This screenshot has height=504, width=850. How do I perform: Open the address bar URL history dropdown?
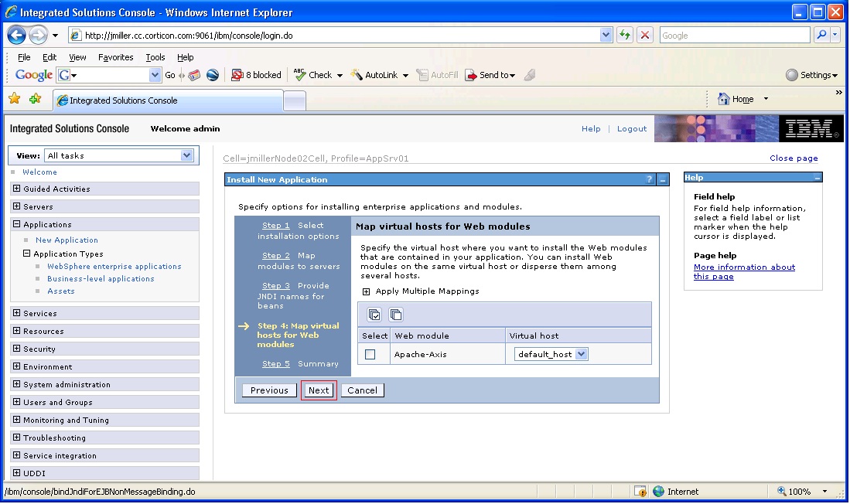click(x=606, y=36)
